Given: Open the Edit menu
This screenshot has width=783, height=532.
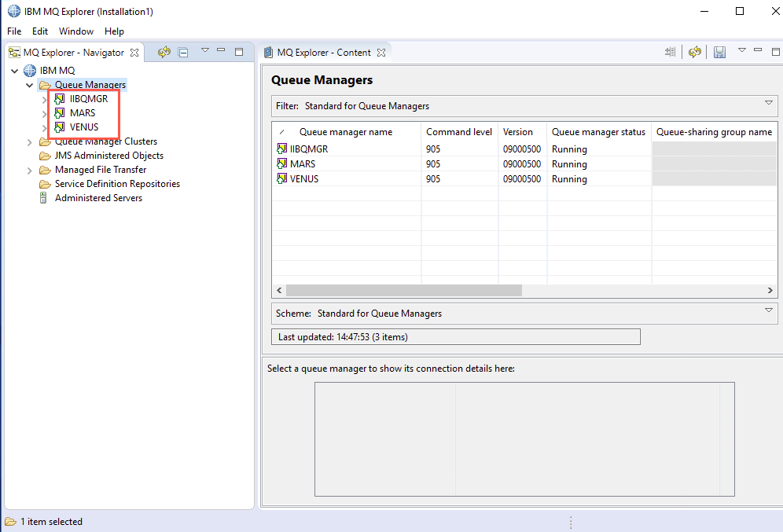Looking at the screenshot, I should (x=40, y=31).
